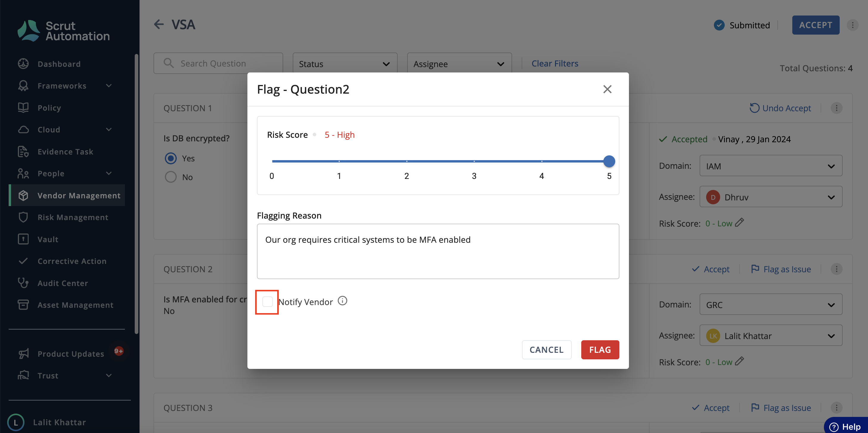Viewport: 868px width, 433px height.
Task: Open three-dot menu beside the ACCEPT button
Action: 852,25
